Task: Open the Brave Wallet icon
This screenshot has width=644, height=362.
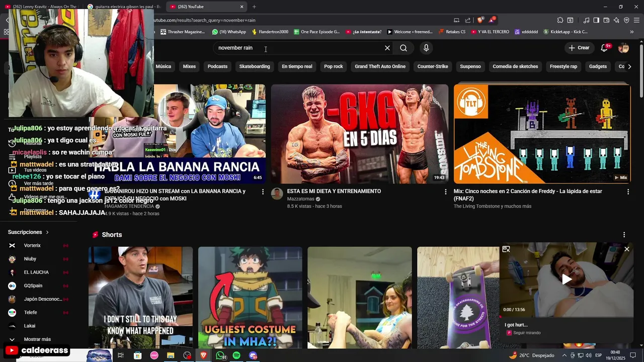Action: pos(606,20)
